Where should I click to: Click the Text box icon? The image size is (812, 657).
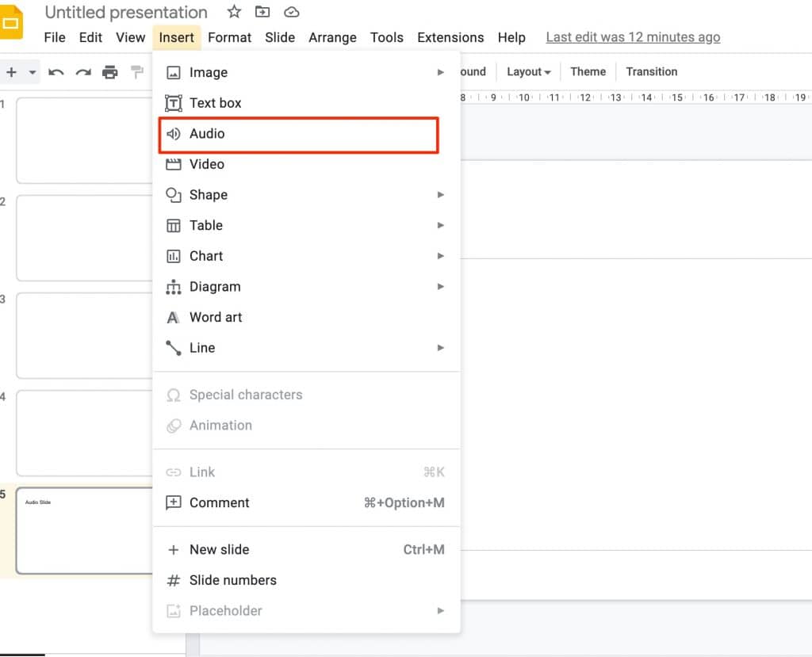[174, 103]
